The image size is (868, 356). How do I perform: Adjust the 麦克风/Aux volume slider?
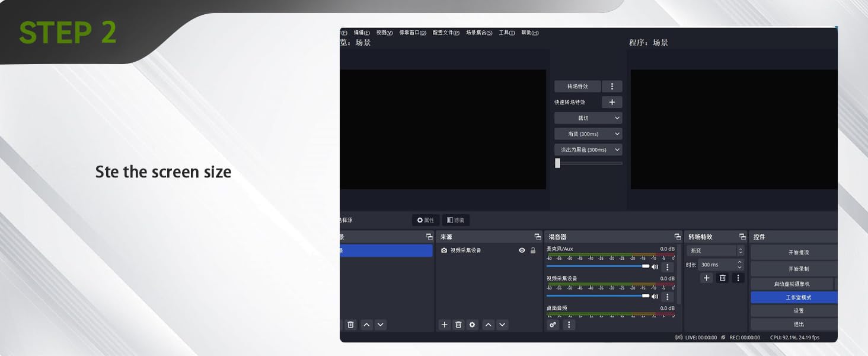(x=598, y=266)
